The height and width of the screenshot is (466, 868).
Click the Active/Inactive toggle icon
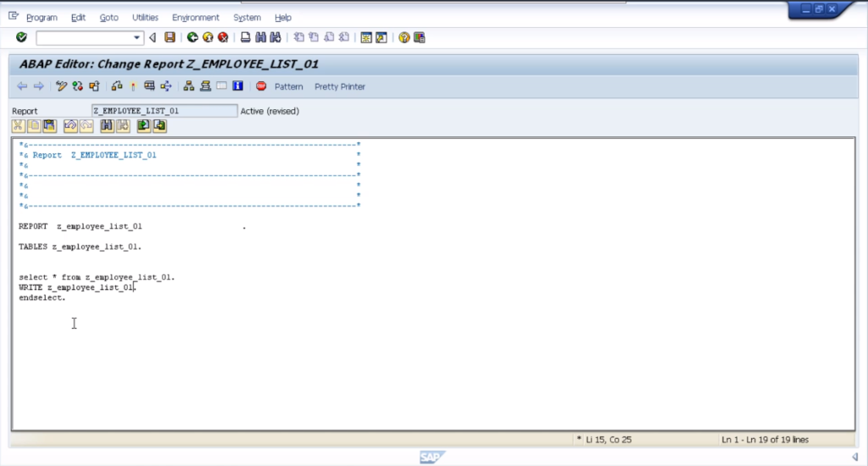(77, 86)
